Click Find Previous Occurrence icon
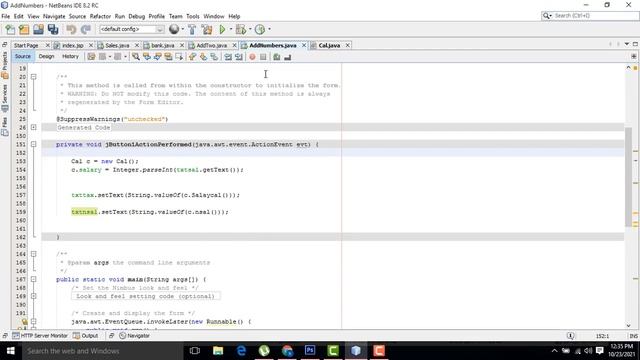This screenshot has height=360, width=640. point(147,57)
